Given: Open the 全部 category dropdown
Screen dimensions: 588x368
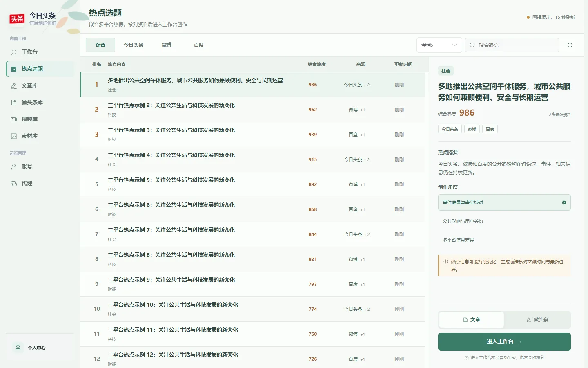Looking at the screenshot, I should point(439,45).
